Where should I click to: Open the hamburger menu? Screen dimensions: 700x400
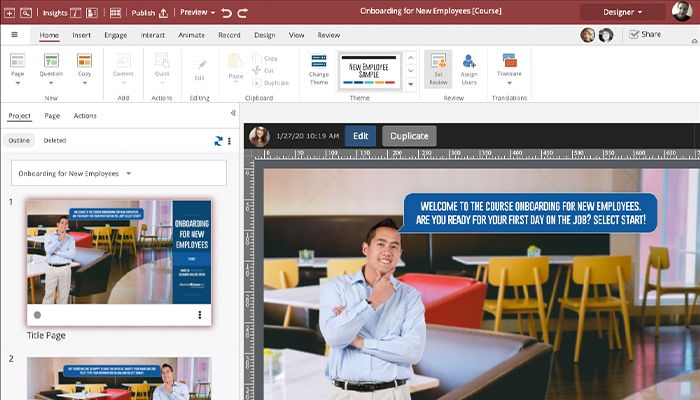click(15, 34)
